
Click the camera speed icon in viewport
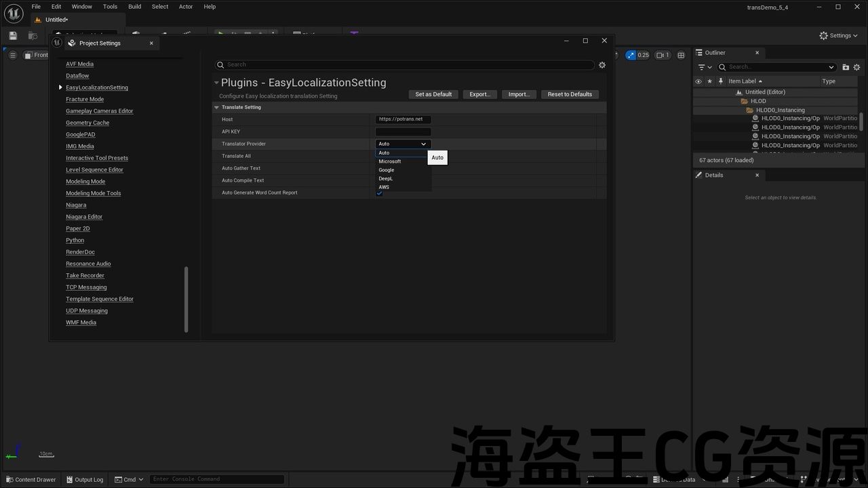pyautogui.click(x=663, y=55)
